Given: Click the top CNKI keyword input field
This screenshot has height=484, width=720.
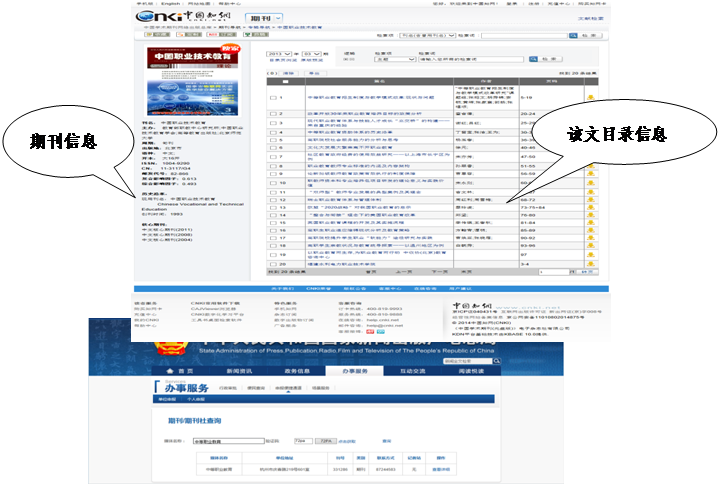Looking at the screenshot, I should coord(525,35).
